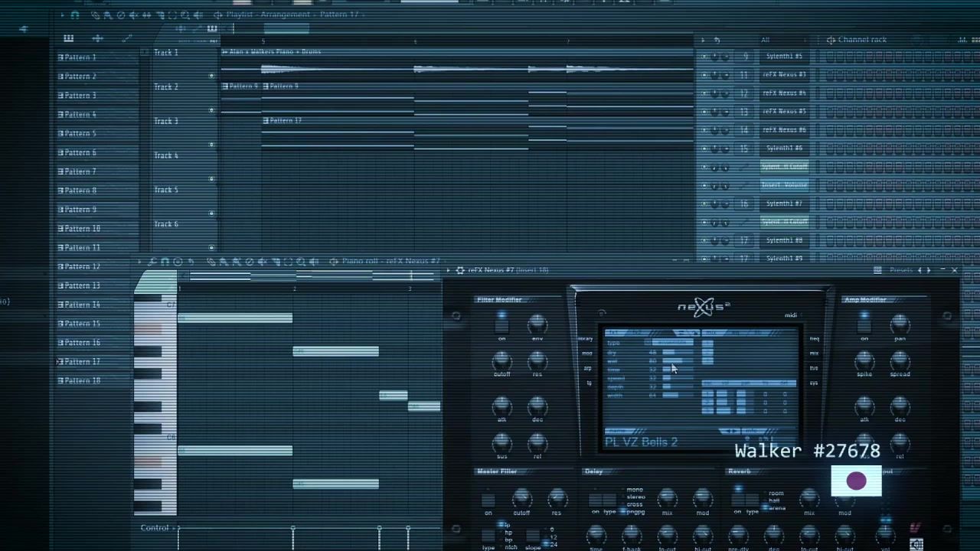
Task: Toggle the Piano roll snap magnet
Action: [165, 261]
